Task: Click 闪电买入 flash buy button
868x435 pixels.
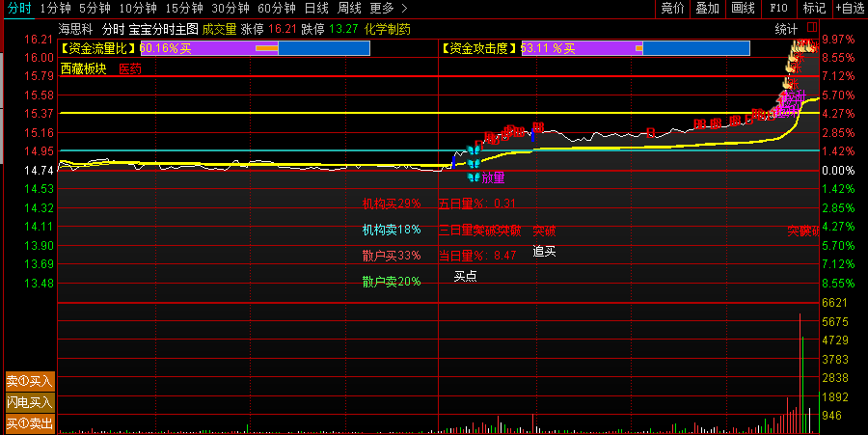Action: (x=30, y=402)
